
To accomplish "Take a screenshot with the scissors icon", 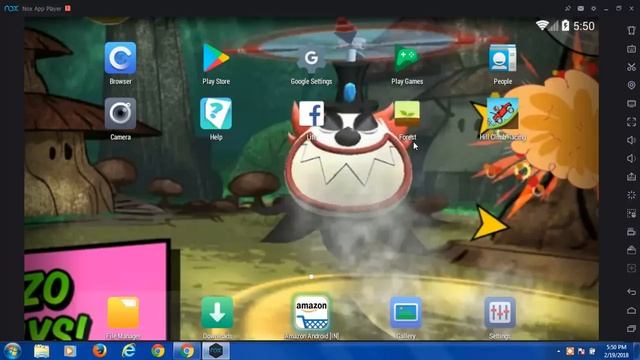I will 631,67.
